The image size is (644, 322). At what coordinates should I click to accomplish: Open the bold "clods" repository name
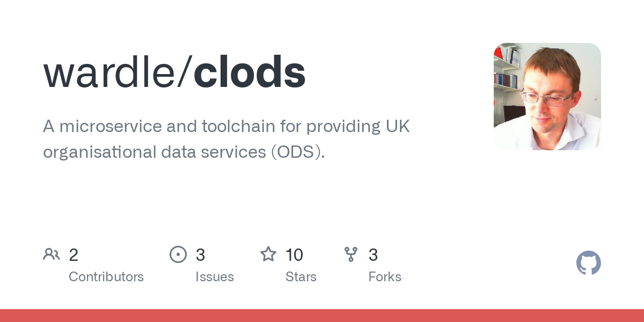click(250, 72)
